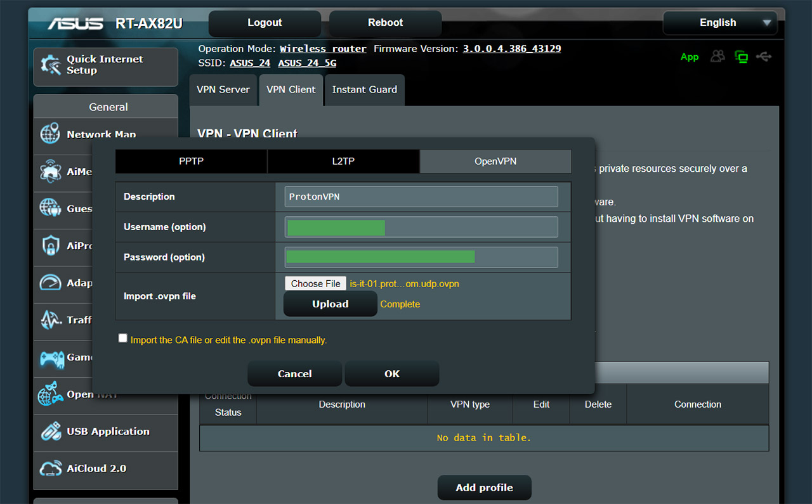Screen dimensions: 812x504
Task: Click the Logout button
Action: coord(265,23)
